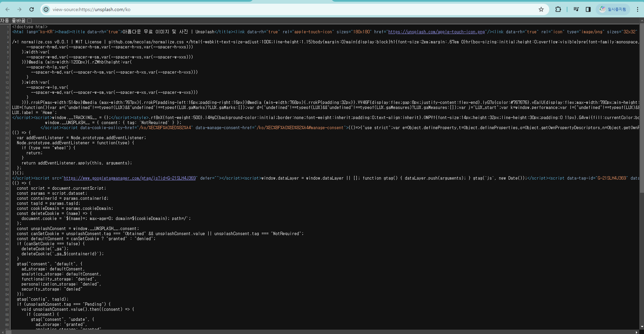Reload the view-source page
Viewport: 644px width, 334px height.
pos(32,9)
